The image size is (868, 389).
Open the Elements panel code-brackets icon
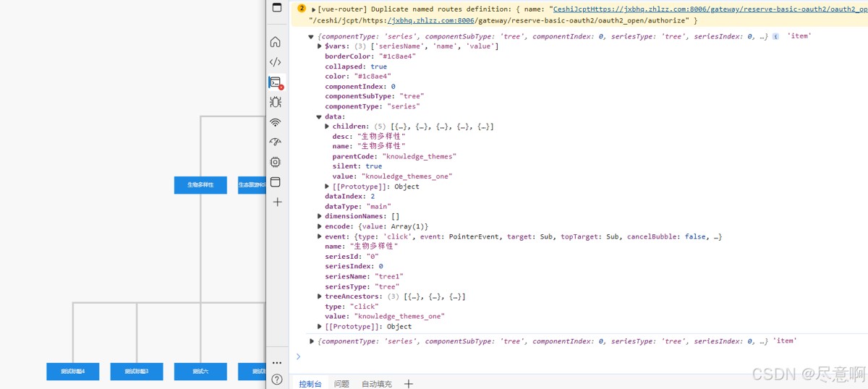coord(276,62)
